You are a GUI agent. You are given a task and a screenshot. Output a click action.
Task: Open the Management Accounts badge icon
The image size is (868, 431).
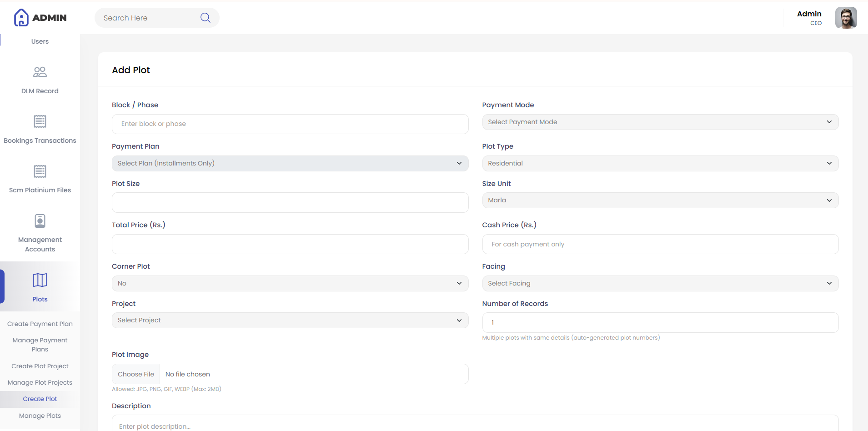coord(40,221)
